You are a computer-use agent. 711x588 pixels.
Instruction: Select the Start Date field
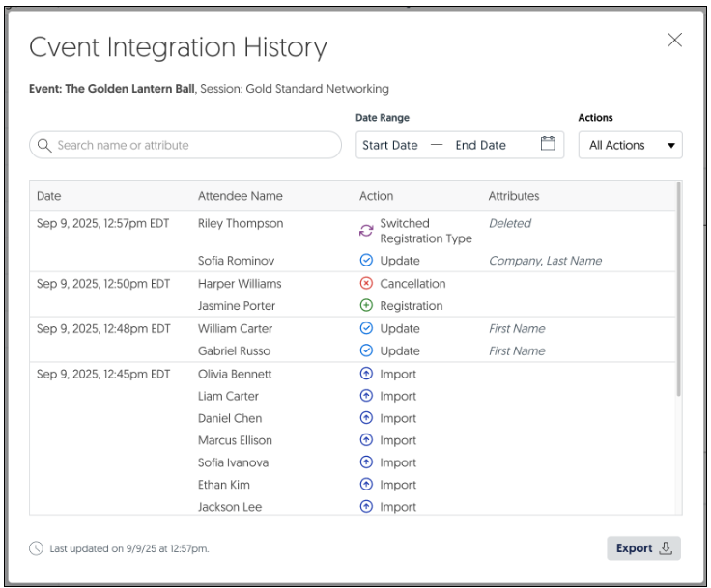[x=390, y=145]
